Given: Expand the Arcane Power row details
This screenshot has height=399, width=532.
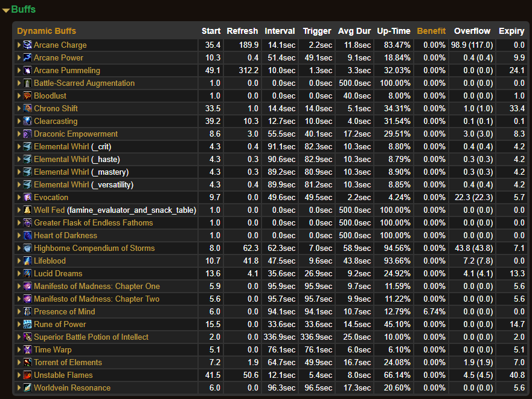Looking at the screenshot, I should coord(19,58).
